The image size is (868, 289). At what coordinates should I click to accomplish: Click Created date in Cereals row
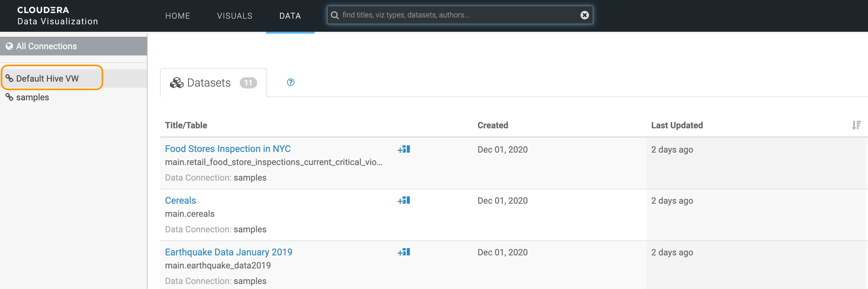click(x=502, y=201)
